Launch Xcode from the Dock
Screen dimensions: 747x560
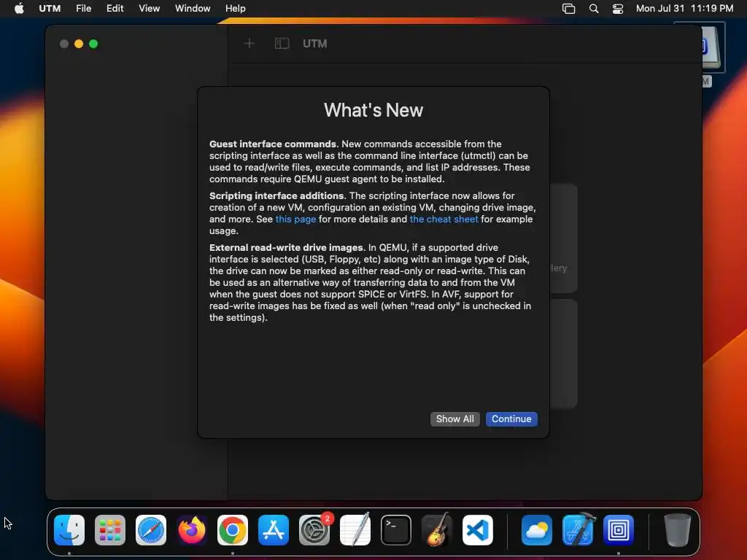578,529
